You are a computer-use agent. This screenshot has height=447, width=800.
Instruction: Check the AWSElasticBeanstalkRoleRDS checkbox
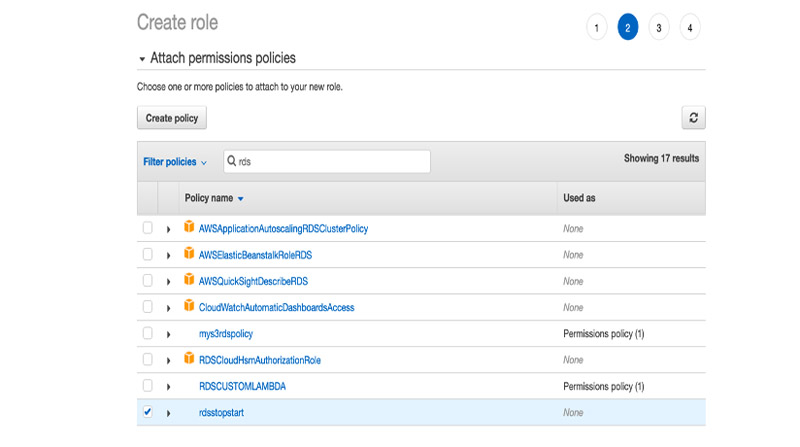point(147,254)
